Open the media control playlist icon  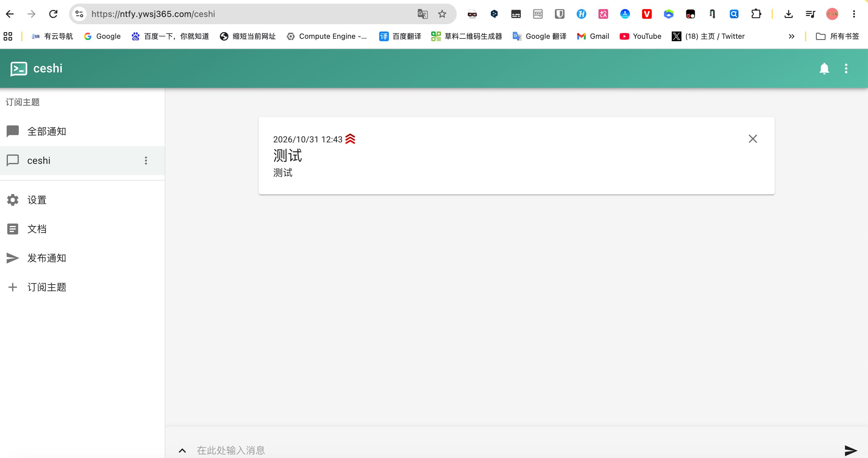tap(810, 14)
